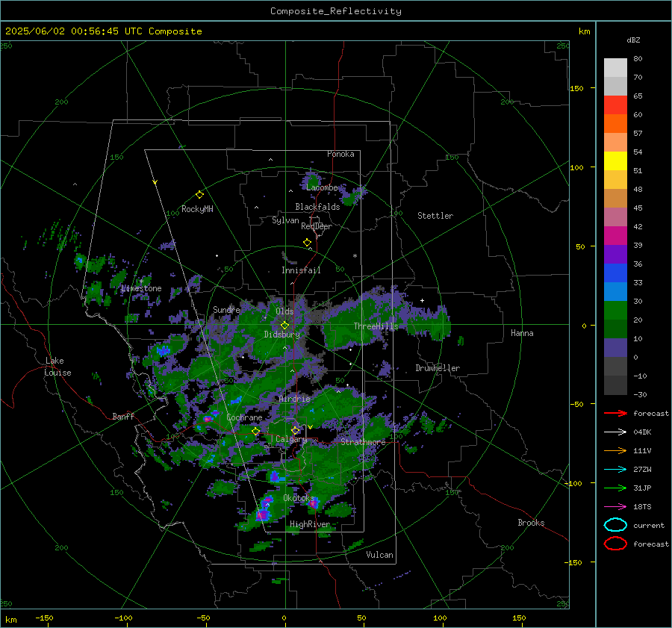
Task: Click the Banff city label
Action: pyautogui.click(x=123, y=416)
